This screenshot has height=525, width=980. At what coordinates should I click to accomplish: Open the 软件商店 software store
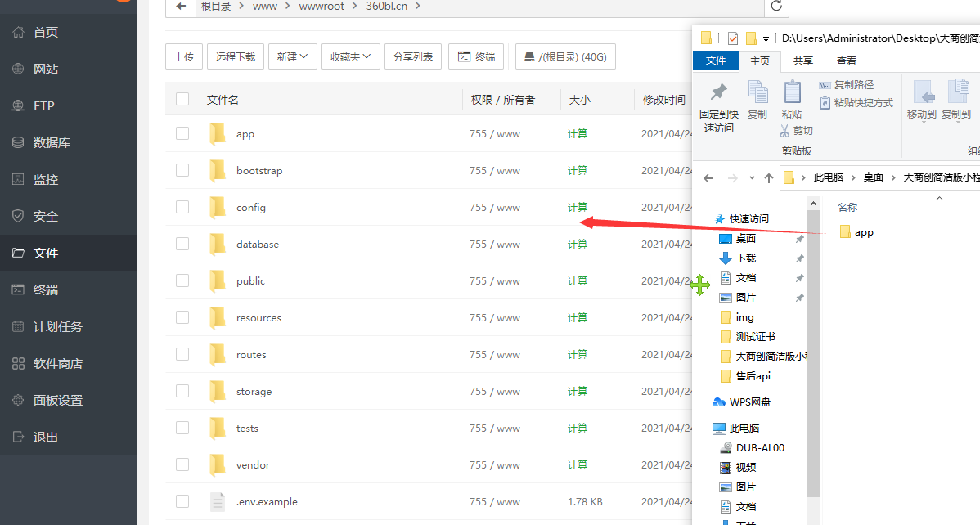point(57,364)
